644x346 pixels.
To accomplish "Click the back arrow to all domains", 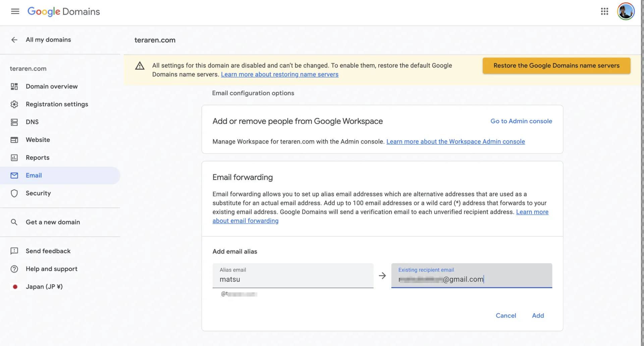I will click(x=14, y=40).
